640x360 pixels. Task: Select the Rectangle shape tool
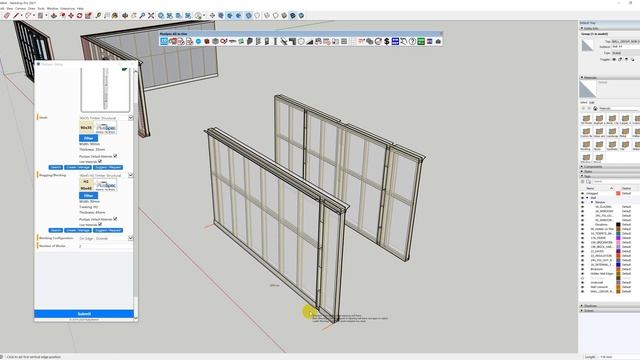click(x=40, y=16)
